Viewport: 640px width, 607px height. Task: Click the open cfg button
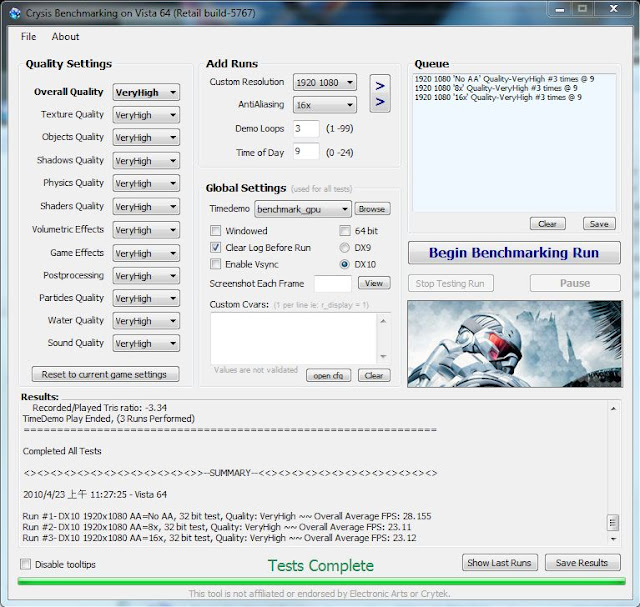coord(328,375)
